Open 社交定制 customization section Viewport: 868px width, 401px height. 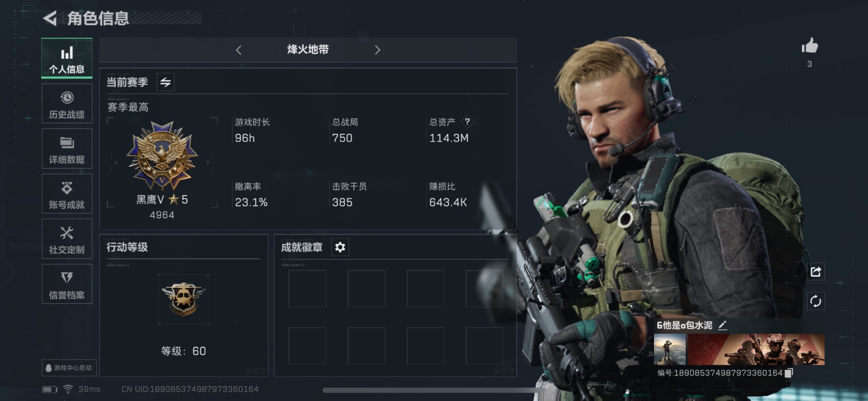[x=67, y=239]
